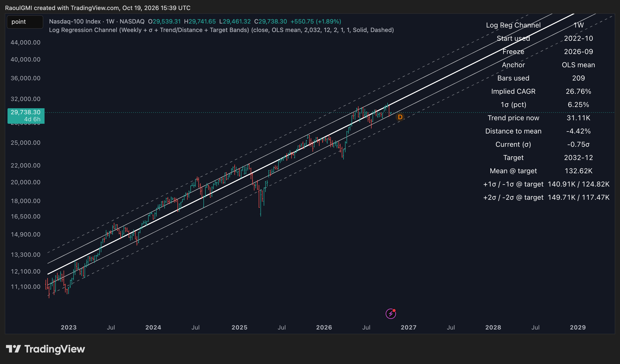
Task: Click the '+1σ / -1σ @ target' values
Action: click(x=578, y=184)
